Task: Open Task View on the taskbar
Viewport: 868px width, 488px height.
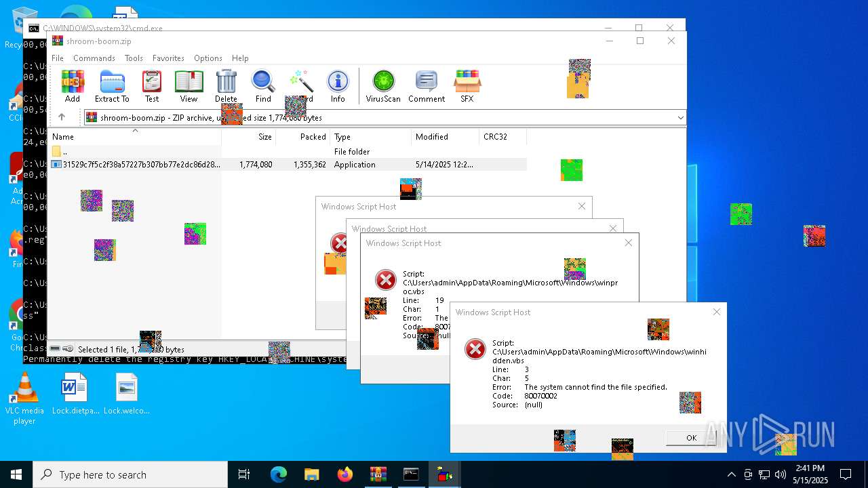Action: [244, 474]
